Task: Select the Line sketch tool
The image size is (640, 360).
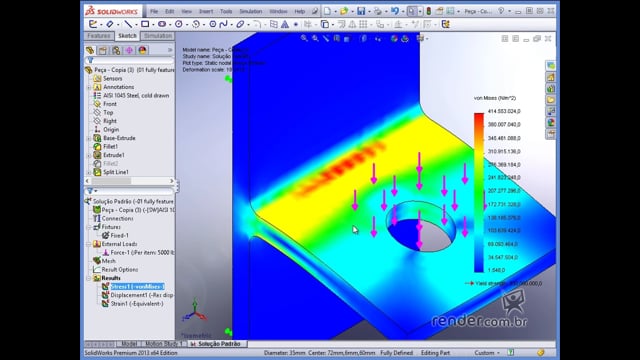Action: point(128,24)
